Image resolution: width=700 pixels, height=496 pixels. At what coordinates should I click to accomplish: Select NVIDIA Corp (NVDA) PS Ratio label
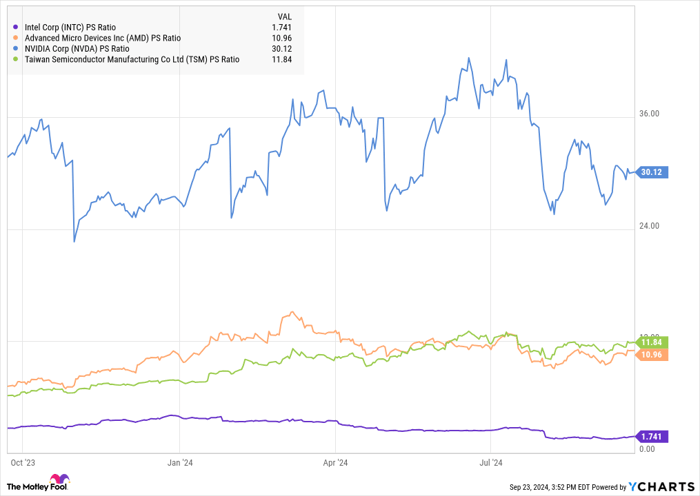tap(77, 49)
